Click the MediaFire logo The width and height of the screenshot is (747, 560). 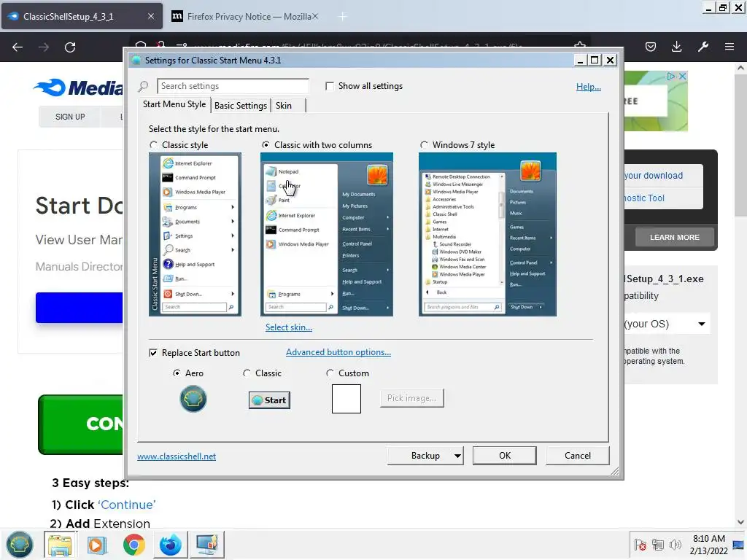[x=79, y=87]
